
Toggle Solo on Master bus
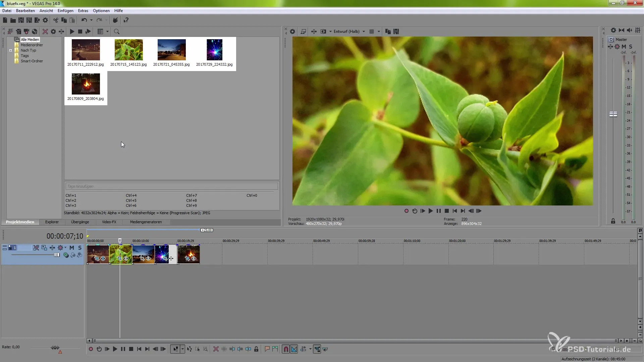(631, 47)
